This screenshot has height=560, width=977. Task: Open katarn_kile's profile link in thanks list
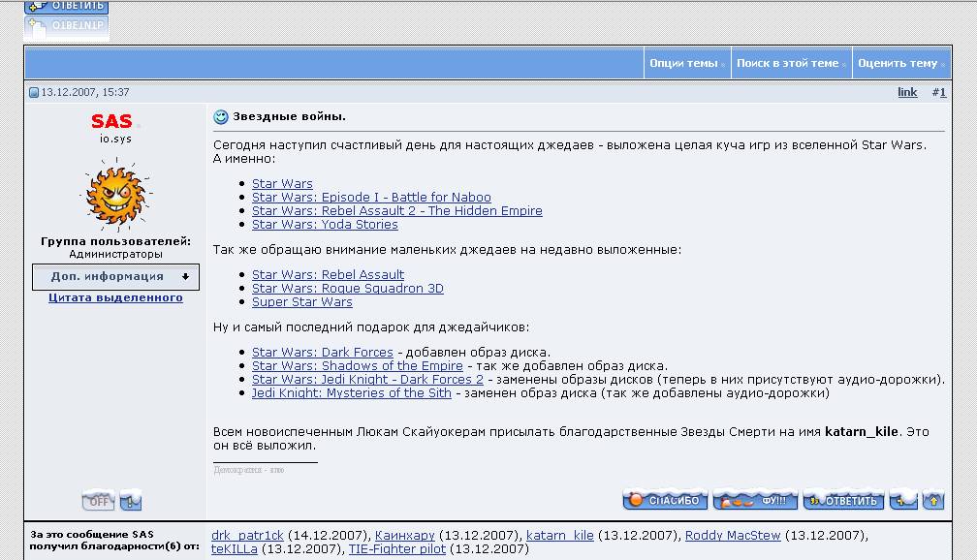pyautogui.click(x=560, y=536)
